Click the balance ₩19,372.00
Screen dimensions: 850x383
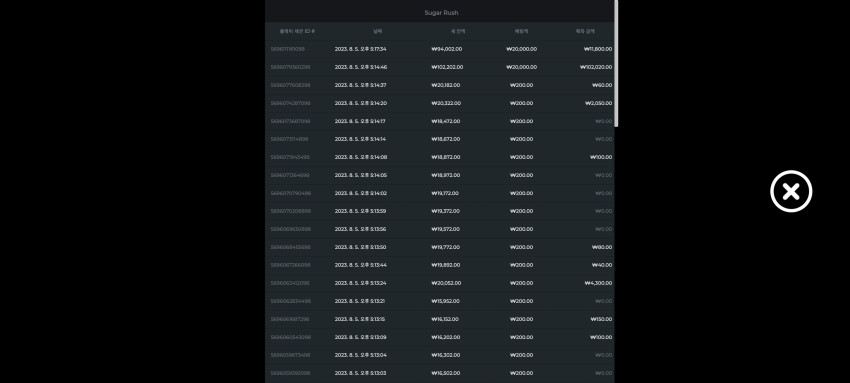pos(446,211)
